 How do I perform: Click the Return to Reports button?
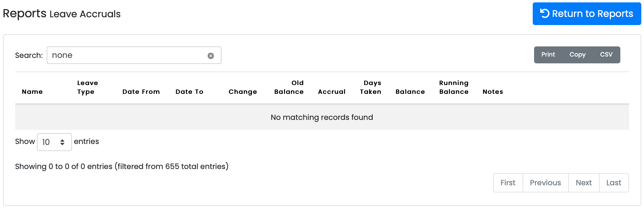click(x=586, y=14)
